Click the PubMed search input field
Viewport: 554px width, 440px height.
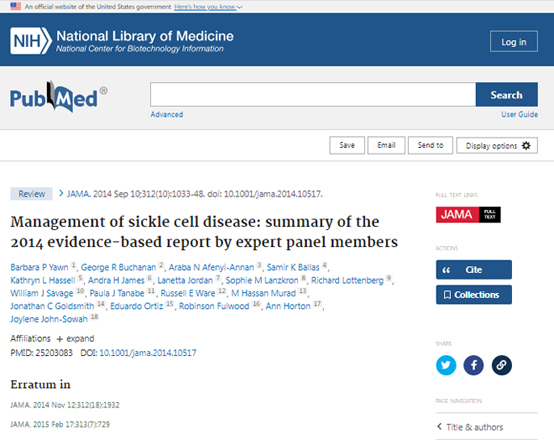[x=313, y=95]
